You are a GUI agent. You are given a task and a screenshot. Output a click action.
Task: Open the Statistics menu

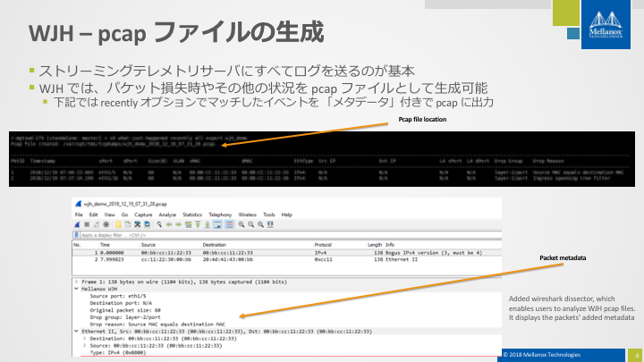point(192,215)
